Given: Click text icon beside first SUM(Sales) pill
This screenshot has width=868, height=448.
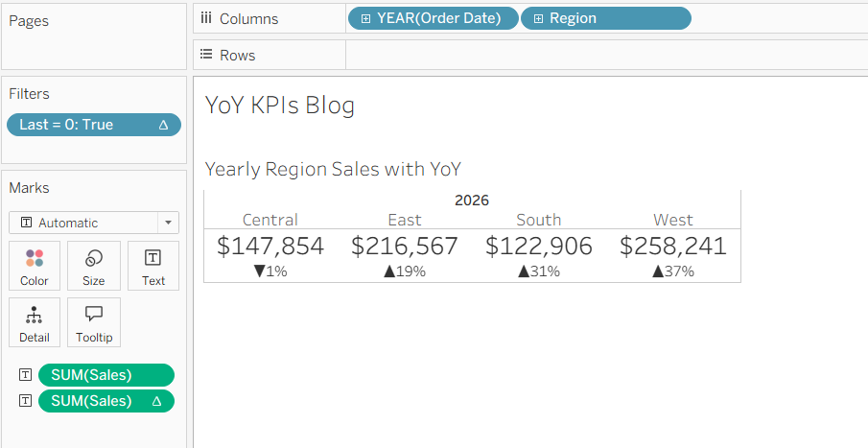Looking at the screenshot, I should click(x=26, y=375).
